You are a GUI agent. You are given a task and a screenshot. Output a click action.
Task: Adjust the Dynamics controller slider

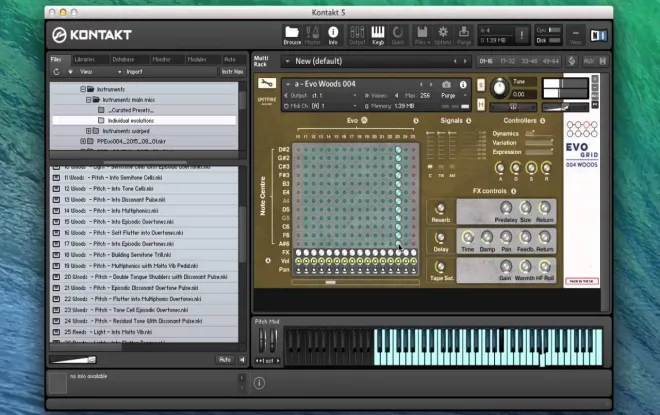click(x=539, y=134)
